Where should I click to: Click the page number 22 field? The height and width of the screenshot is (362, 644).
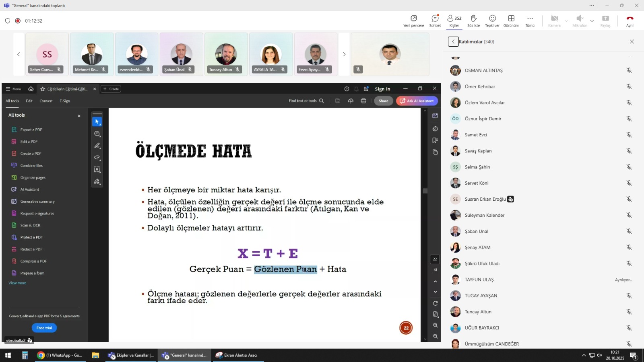coord(435,259)
